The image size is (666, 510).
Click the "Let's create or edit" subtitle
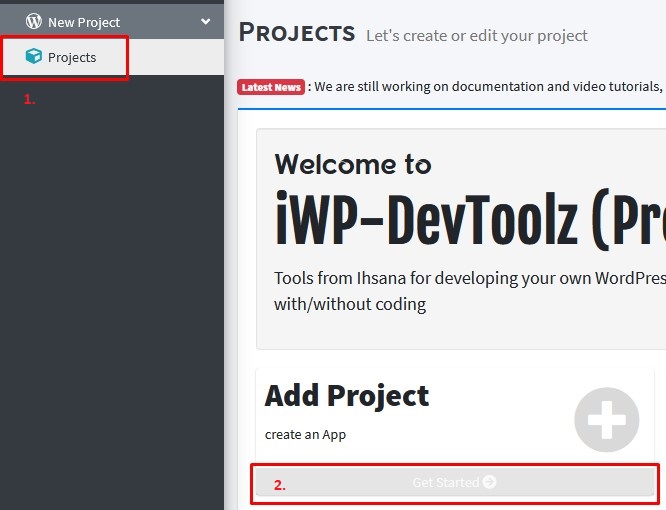477,35
